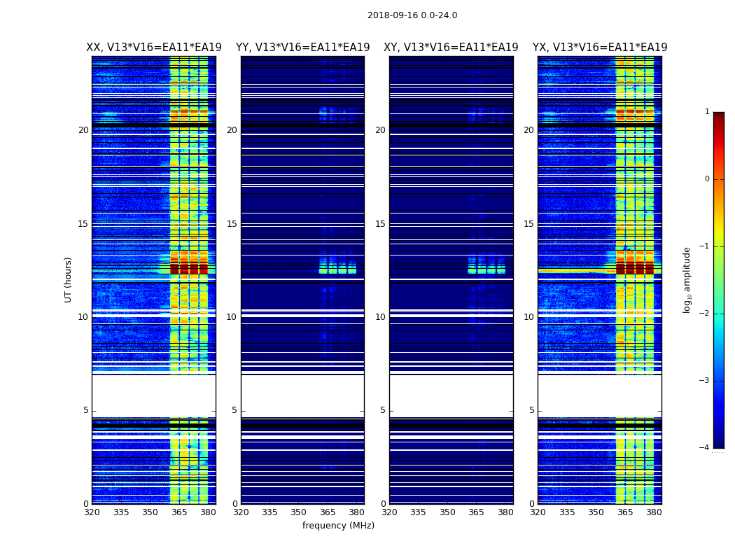Pick the green middle of the colorbar
735x560 pixels.
click(719, 280)
